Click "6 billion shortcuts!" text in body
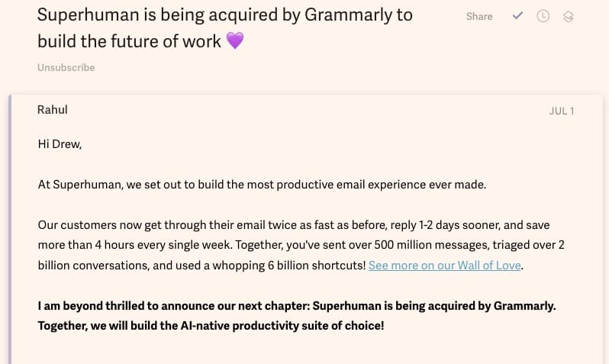Viewport: 609px width, 364px height. pos(313,266)
